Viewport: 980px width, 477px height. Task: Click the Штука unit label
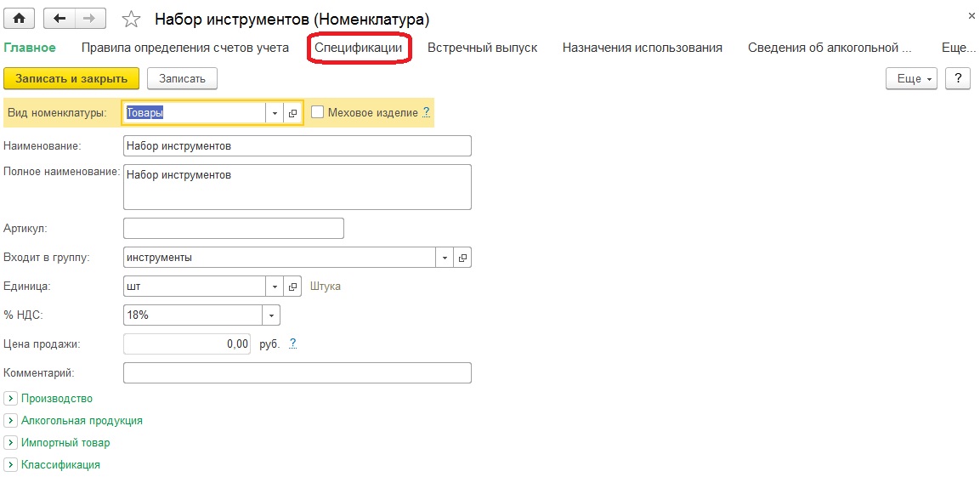pyautogui.click(x=326, y=287)
